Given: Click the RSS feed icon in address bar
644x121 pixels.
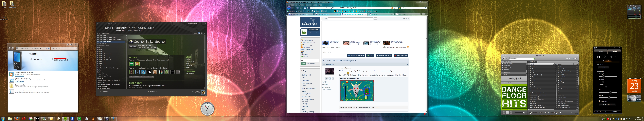Looking at the screenshot, I should tap(392, 8).
